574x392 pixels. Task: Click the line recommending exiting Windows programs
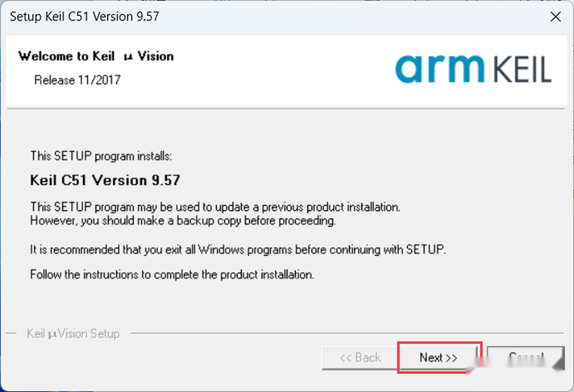point(238,249)
